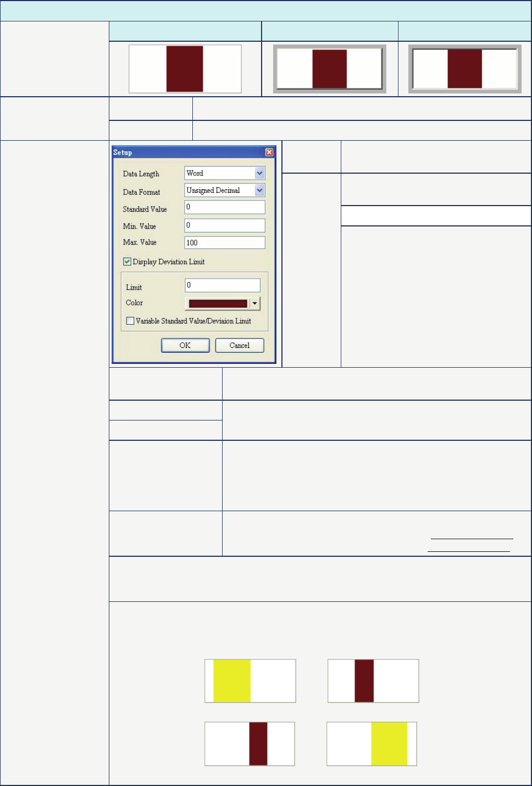Click the dark red Color swatch
The image size is (532, 786).
tap(218, 303)
